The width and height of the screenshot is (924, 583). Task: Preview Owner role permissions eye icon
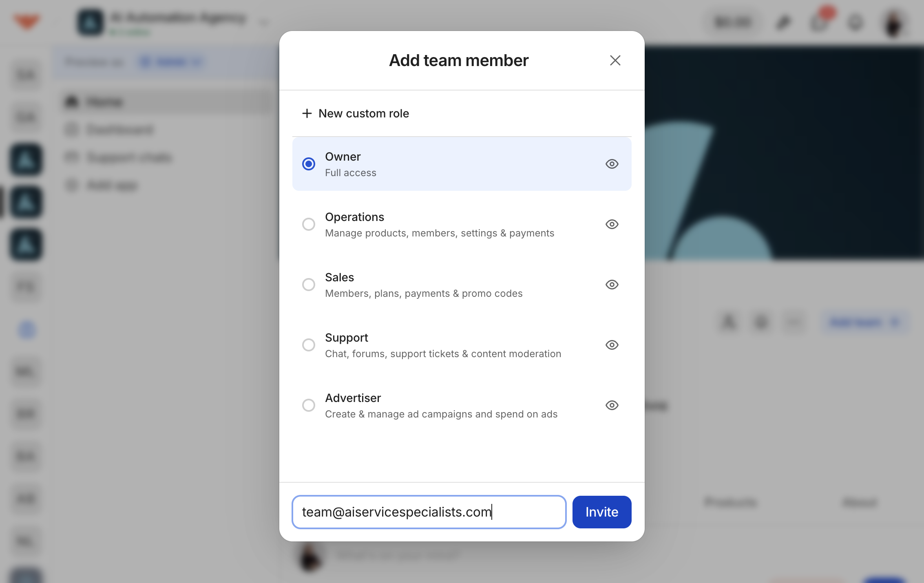click(612, 164)
